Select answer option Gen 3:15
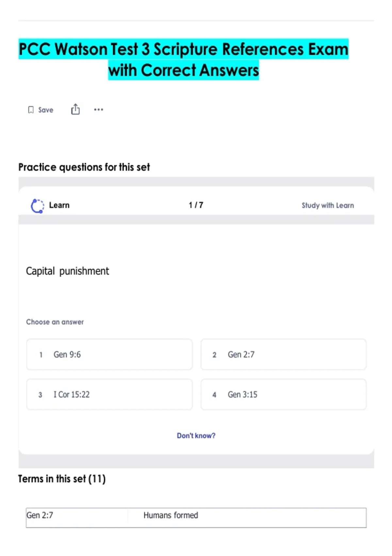 click(x=283, y=394)
